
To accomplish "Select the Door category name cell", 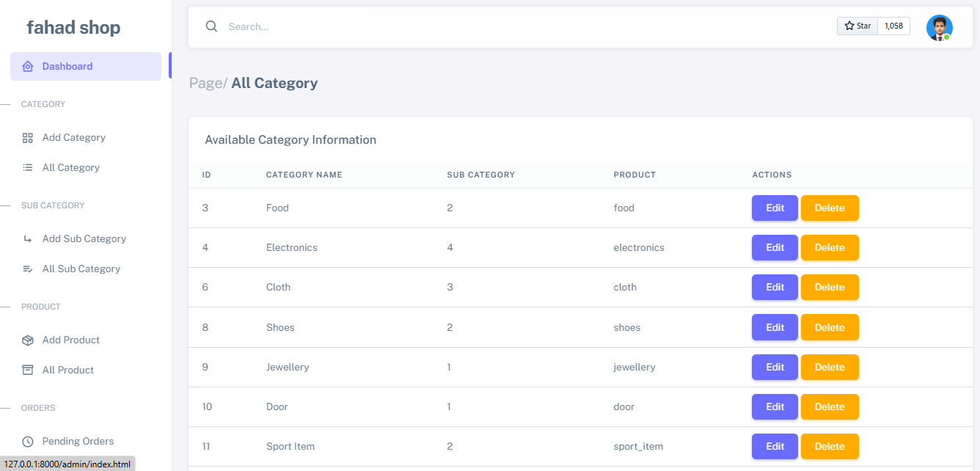I will 277,406.
